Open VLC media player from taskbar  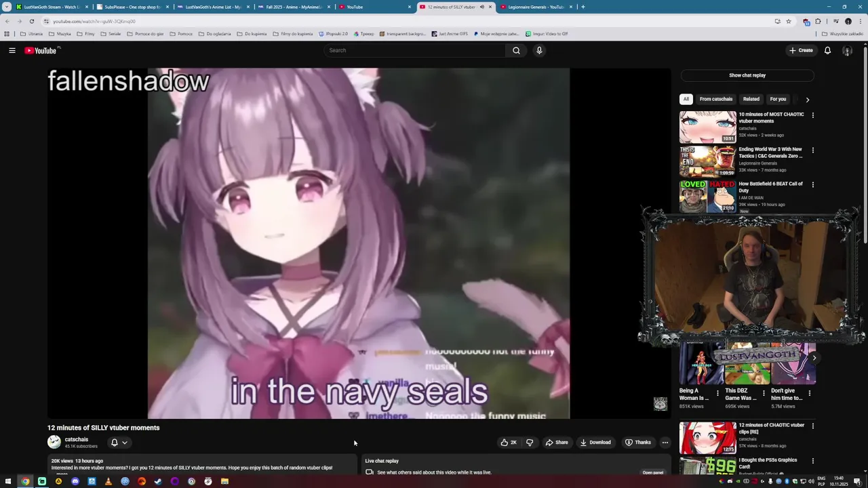[x=108, y=481]
